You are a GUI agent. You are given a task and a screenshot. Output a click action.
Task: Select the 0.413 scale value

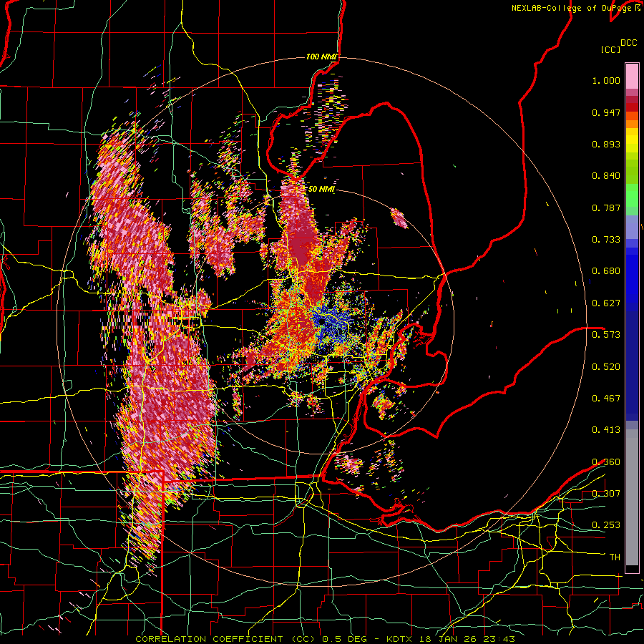(x=606, y=430)
